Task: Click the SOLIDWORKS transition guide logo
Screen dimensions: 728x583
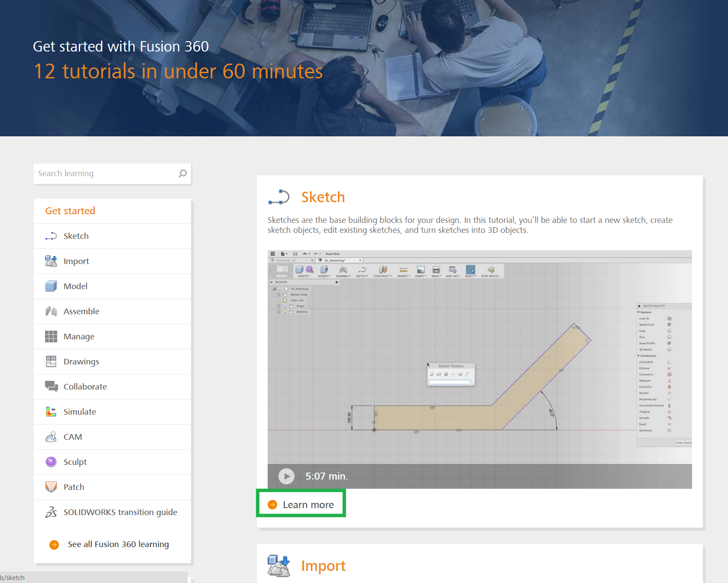Action: [x=51, y=512]
